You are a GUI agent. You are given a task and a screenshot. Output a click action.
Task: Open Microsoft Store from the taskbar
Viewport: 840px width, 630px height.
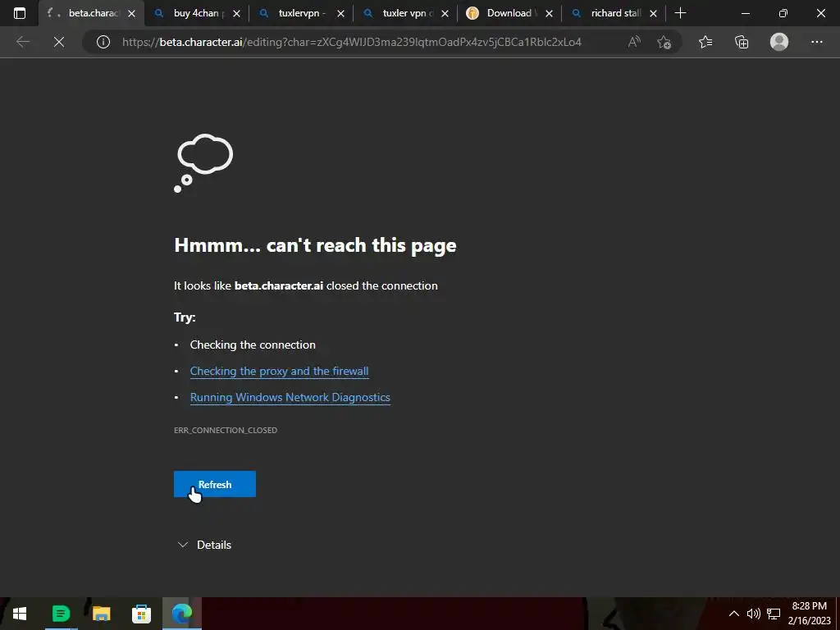click(x=141, y=614)
